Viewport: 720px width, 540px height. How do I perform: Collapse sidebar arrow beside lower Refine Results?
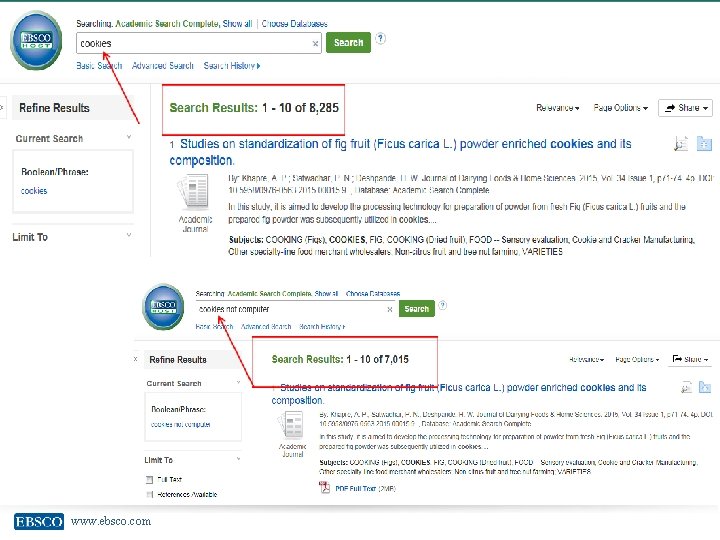(x=135, y=359)
